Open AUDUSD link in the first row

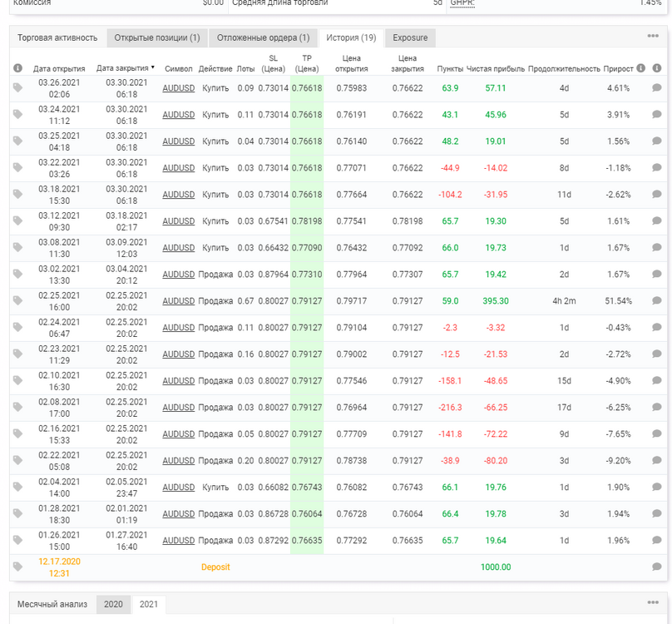pos(179,88)
